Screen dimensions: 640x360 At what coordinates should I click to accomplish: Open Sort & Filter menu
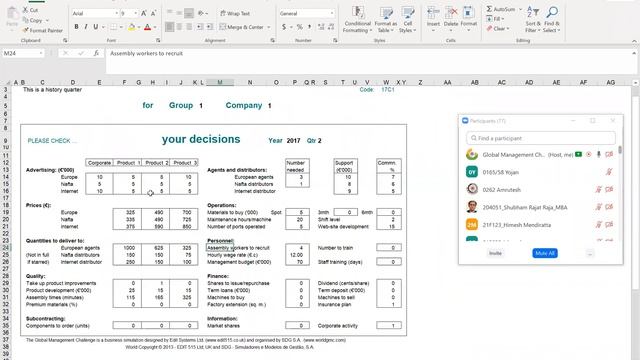click(x=533, y=20)
